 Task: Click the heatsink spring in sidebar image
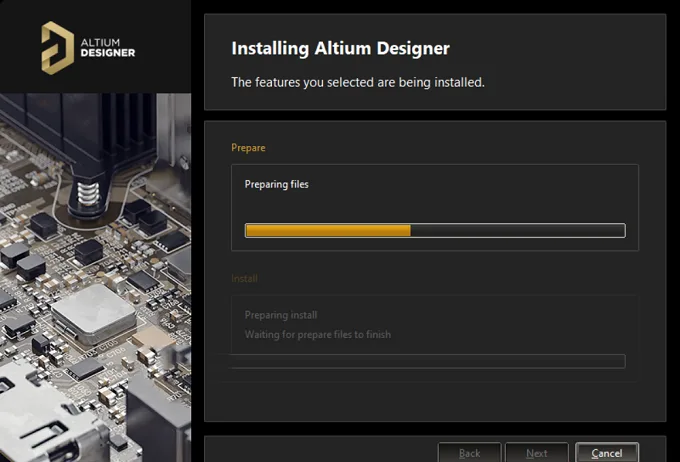(88, 193)
